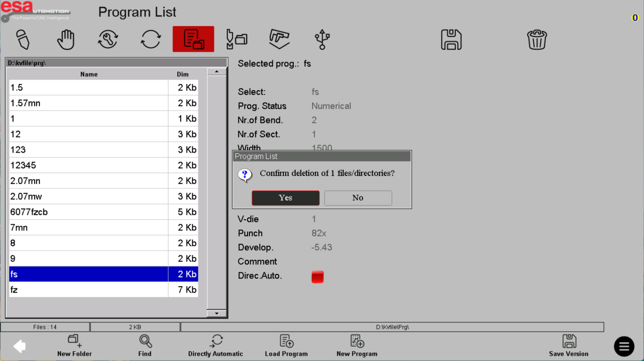Select program fz in list
The image size is (644, 361).
pos(104,290)
